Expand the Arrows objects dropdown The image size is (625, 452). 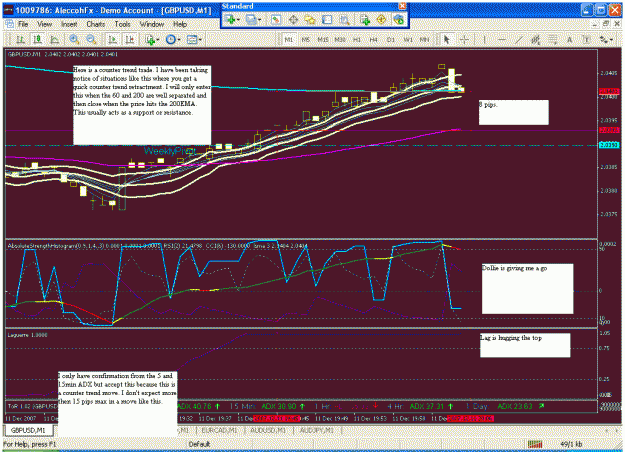click(611, 39)
